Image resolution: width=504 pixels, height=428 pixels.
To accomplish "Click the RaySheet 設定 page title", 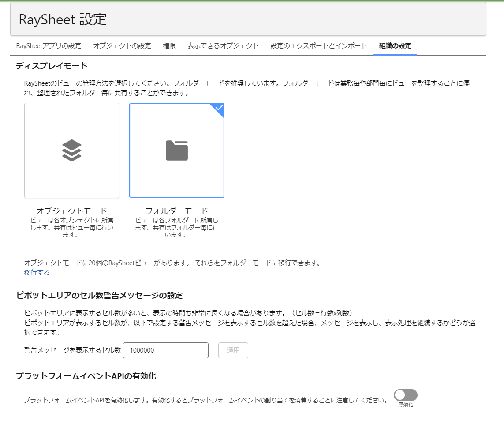I will [x=63, y=19].
